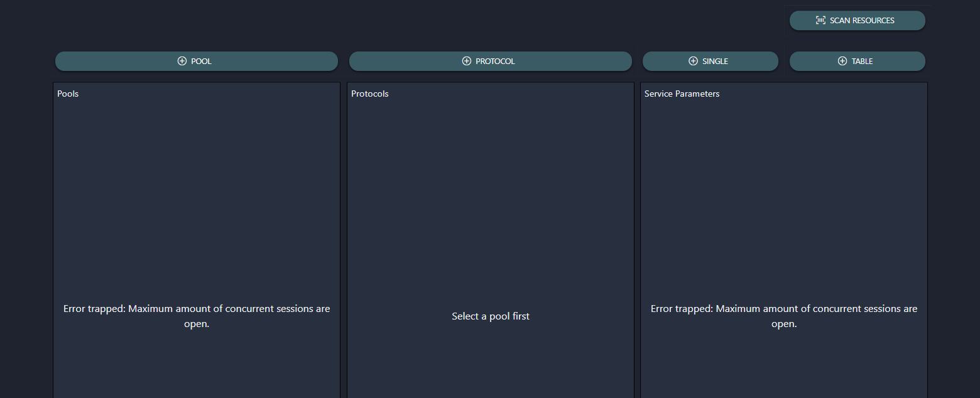This screenshot has width=980, height=398.
Task: Click the 'Select a pool first' message
Action: pos(491,316)
